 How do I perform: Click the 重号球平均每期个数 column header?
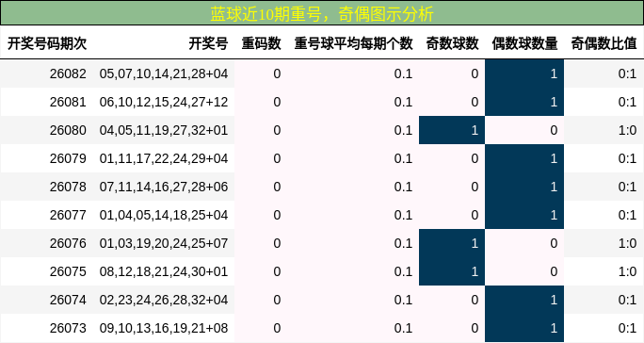tap(353, 43)
